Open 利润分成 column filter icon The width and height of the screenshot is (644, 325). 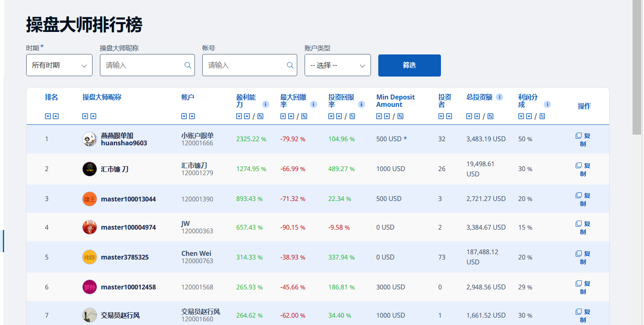pos(542,116)
